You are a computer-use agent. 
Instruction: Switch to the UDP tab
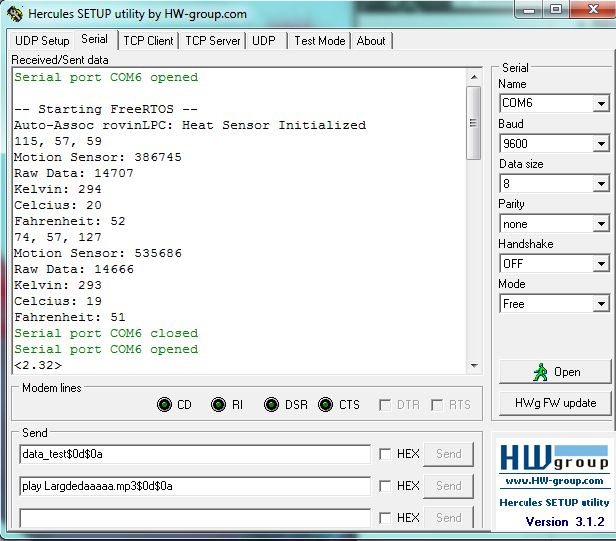(x=264, y=41)
